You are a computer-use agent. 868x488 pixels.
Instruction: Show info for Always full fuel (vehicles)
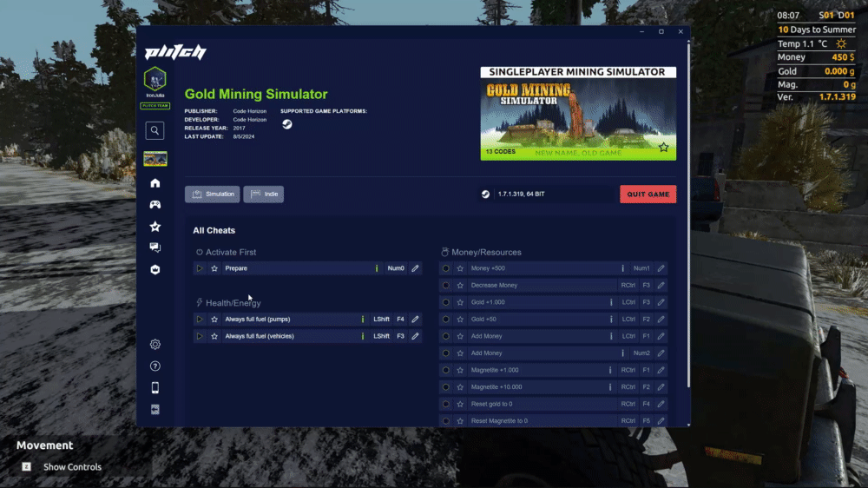coord(363,336)
